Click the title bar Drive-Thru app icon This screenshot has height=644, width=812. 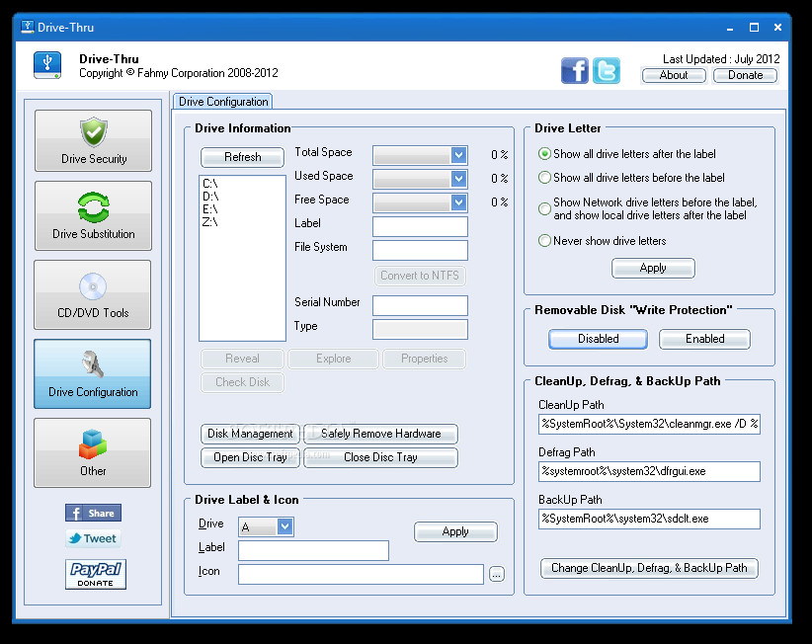click(x=28, y=27)
